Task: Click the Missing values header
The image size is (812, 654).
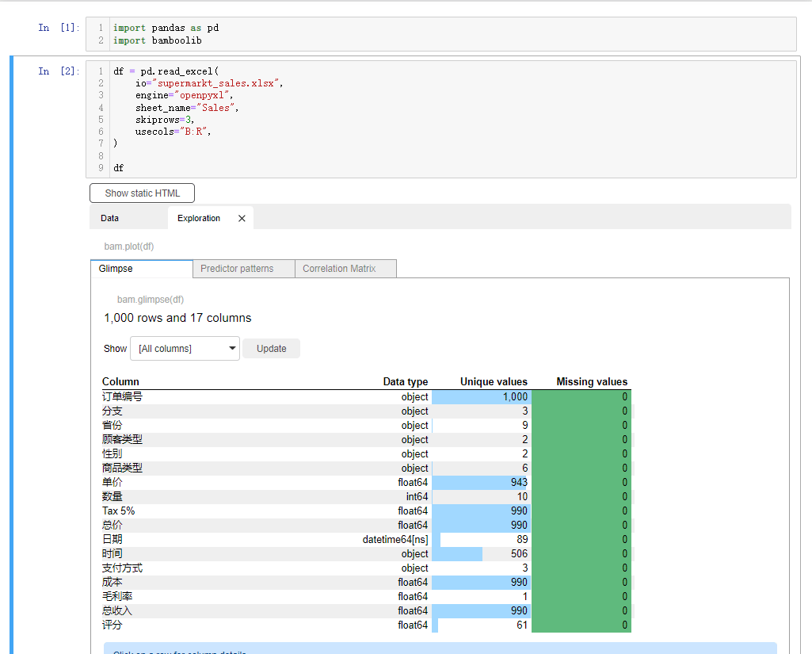Action: [x=592, y=381]
